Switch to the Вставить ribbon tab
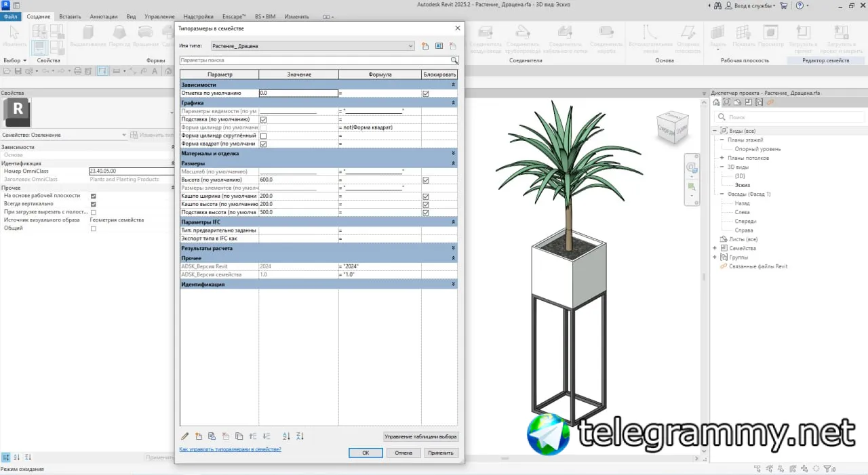Screen dimensions: 868x475 tap(70, 16)
